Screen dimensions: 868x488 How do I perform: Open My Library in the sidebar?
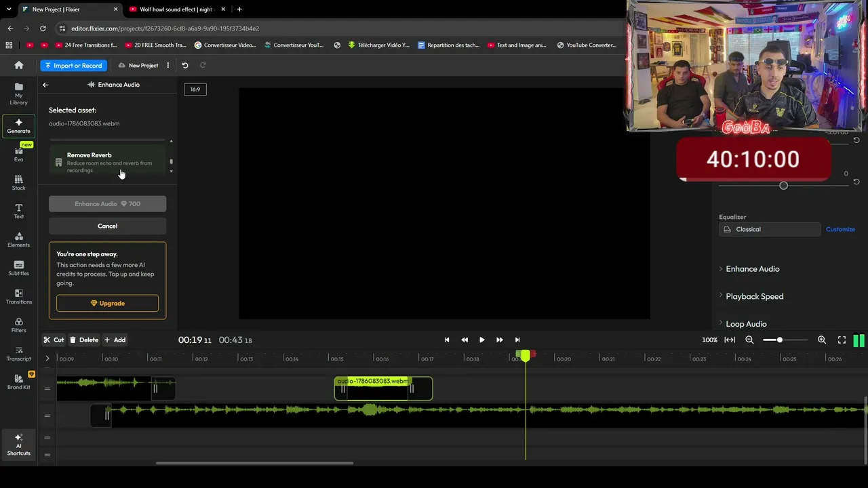tap(18, 94)
